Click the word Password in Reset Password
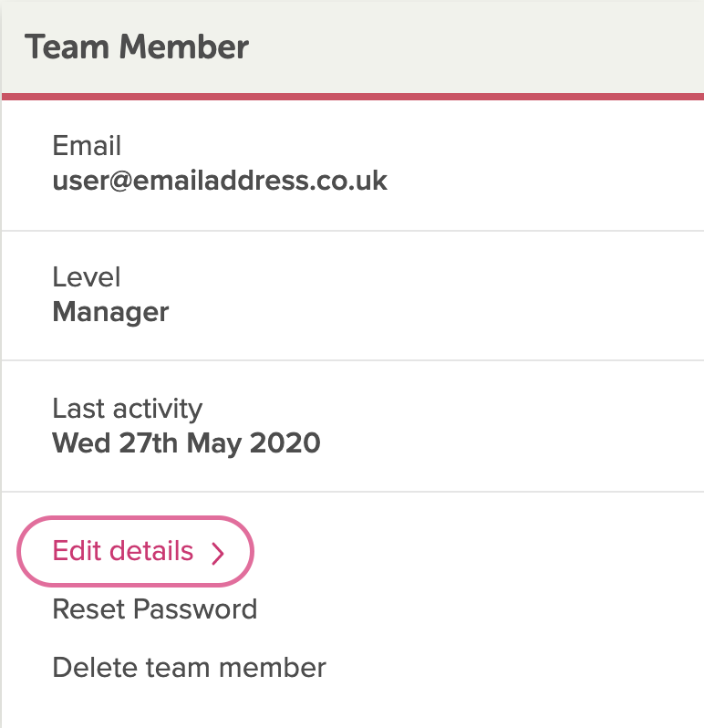The width and height of the screenshot is (704, 728). tap(195, 608)
